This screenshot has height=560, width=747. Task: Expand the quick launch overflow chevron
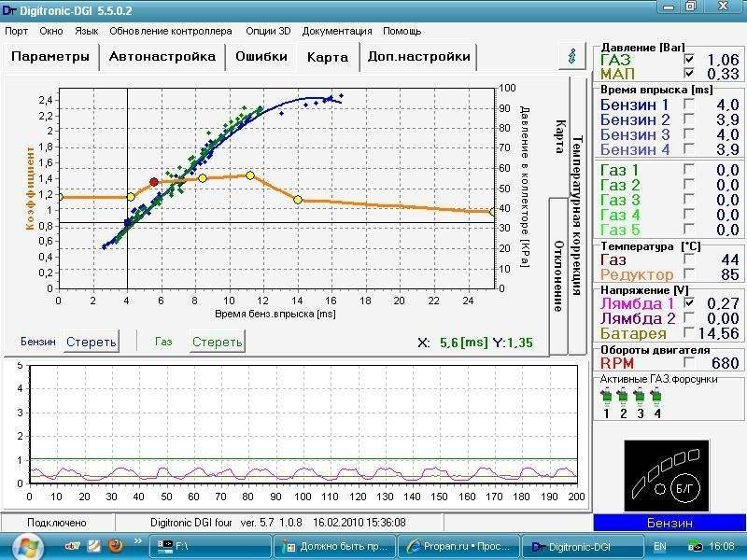(137, 541)
